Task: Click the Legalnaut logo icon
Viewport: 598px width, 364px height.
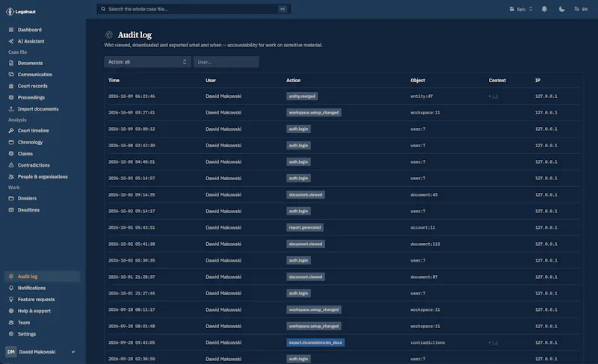Action: pyautogui.click(x=10, y=12)
